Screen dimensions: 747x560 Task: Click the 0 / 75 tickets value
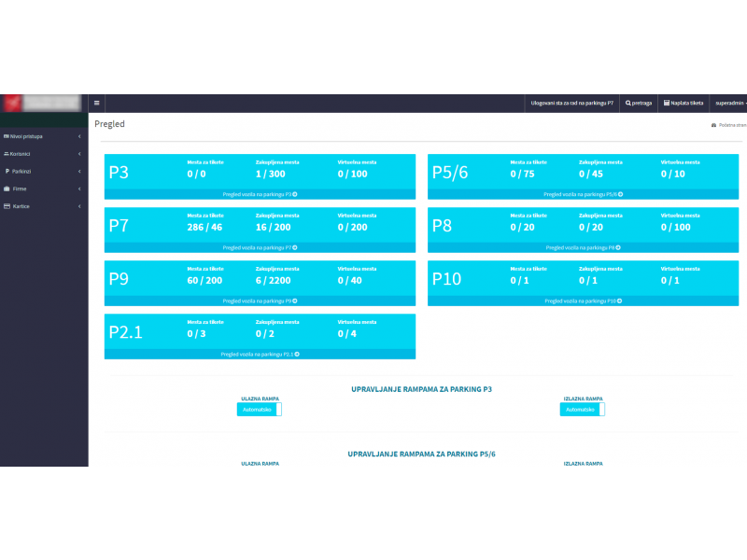(x=522, y=174)
